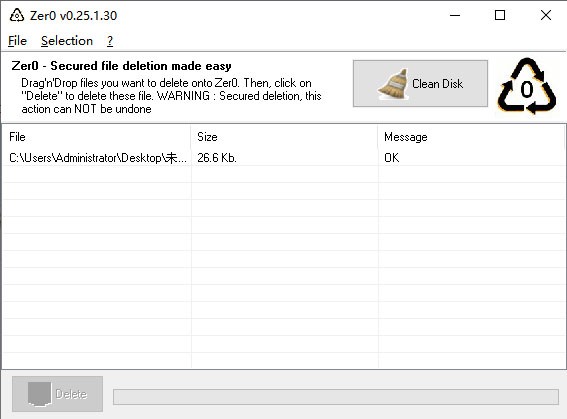
Task: Click the 26.6 Kb size cell
Action: (x=217, y=158)
